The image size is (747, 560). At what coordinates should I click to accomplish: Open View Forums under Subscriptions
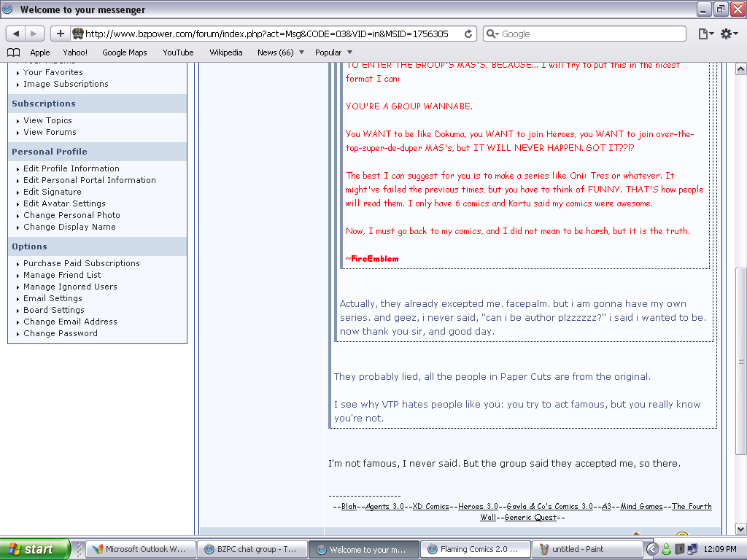tap(50, 132)
